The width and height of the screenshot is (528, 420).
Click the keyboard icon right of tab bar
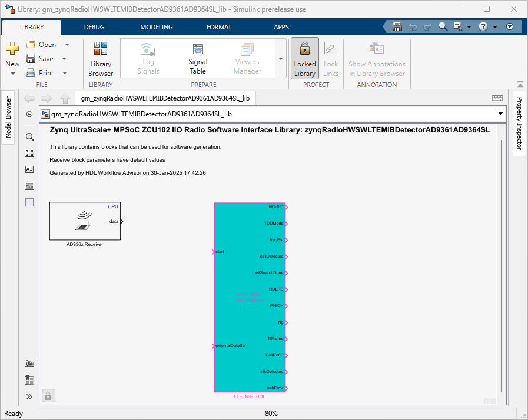[497, 98]
